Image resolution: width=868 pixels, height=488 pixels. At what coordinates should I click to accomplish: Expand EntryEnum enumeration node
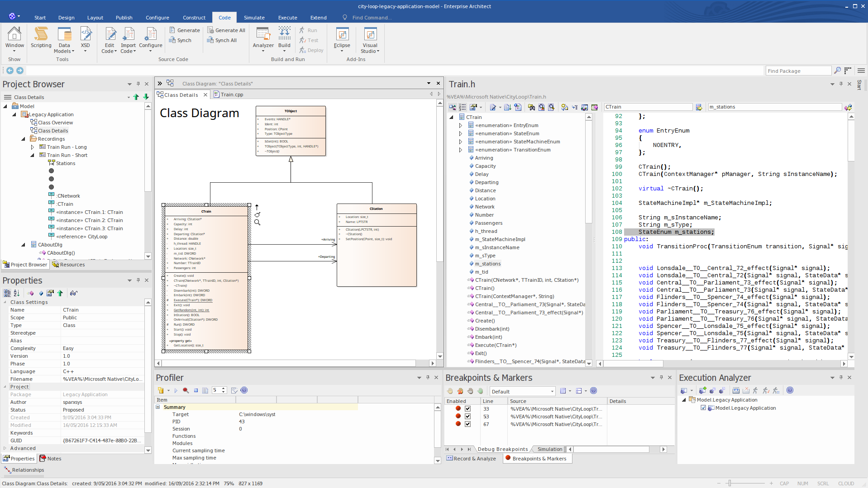[x=461, y=125]
